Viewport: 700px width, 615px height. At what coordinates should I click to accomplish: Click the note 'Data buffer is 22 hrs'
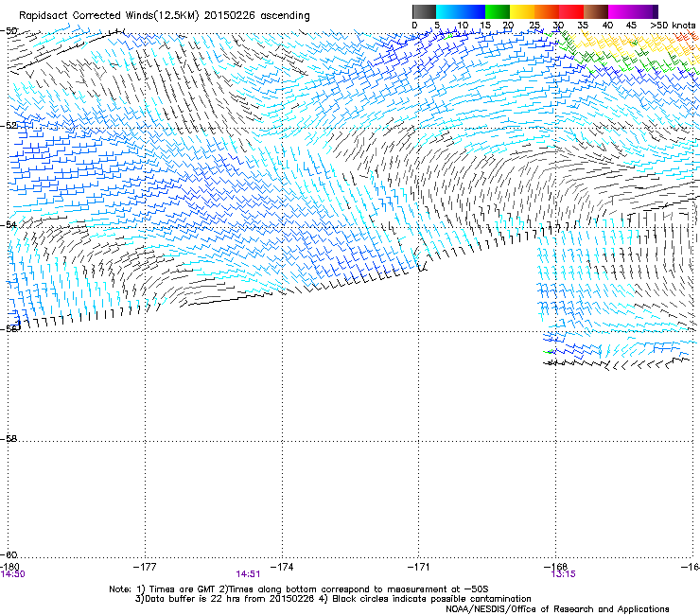click(x=192, y=599)
